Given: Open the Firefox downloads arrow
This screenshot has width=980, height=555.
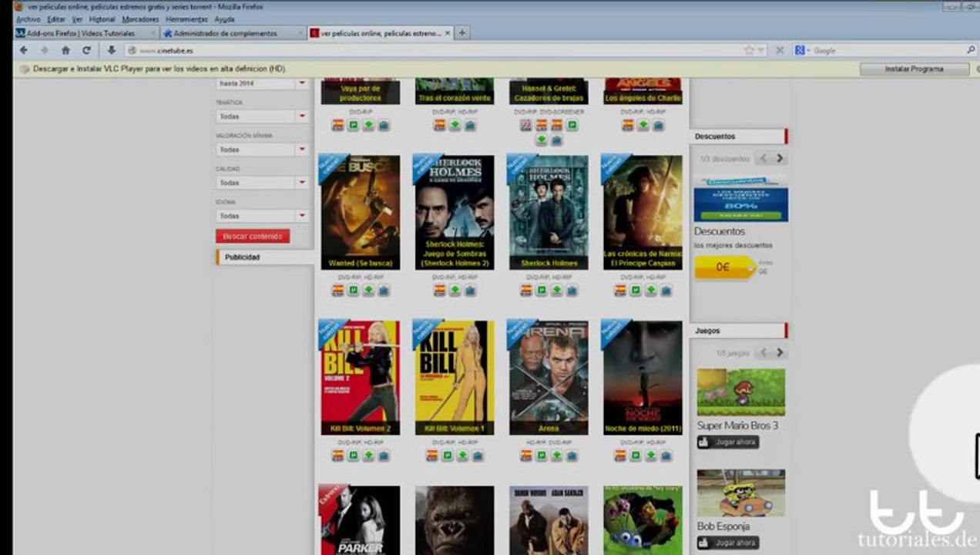Looking at the screenshot, I should [x=111, y=50].
